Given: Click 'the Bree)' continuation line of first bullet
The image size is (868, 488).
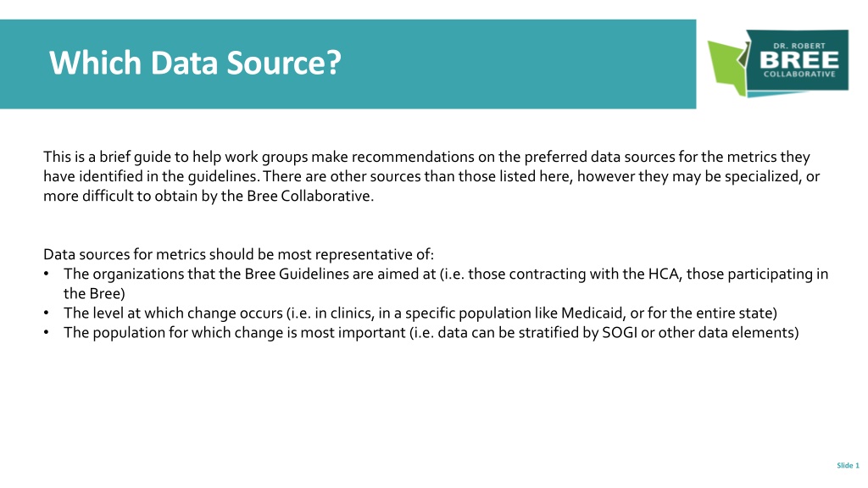Looking at the screenshot, I should (x=94, y=294).
